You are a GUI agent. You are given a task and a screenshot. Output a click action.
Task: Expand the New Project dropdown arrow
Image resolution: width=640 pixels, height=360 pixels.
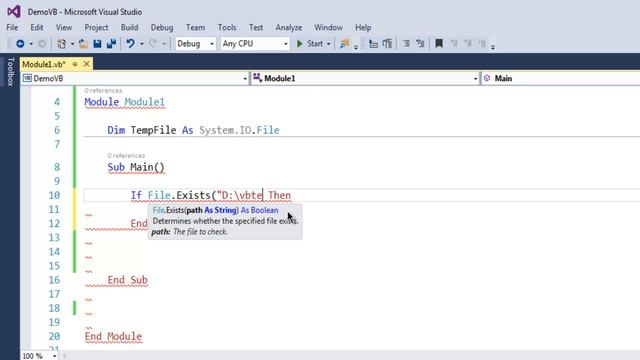tap(72, 44)
